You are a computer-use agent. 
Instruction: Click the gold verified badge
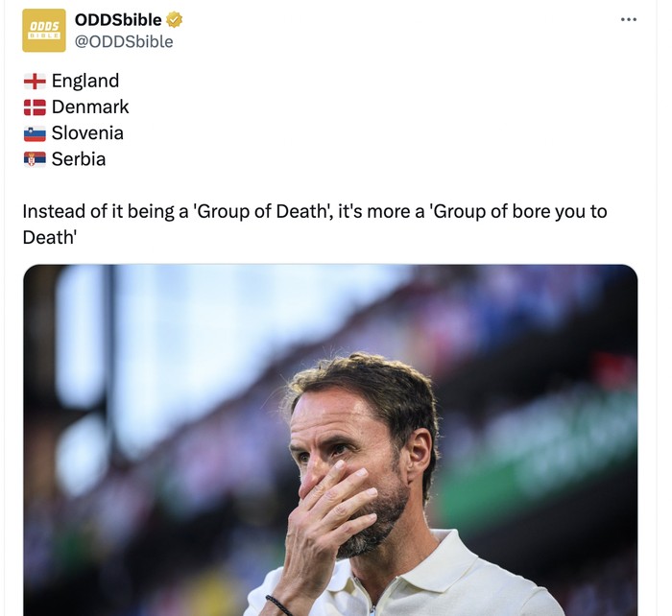pyautogui.click(x=175, y=20)
